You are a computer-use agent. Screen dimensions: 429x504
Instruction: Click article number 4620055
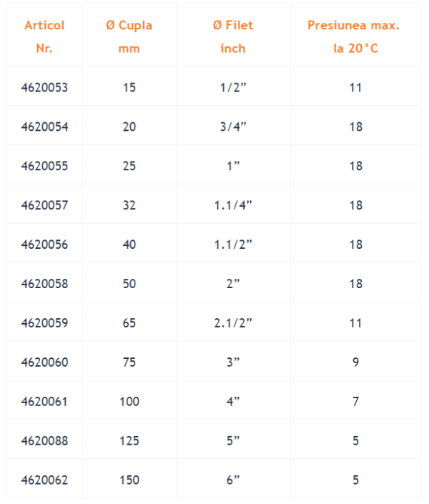(44, 166)
